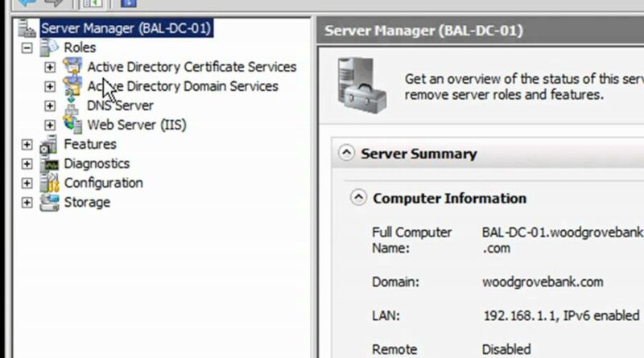Expand the Web Server (IIS) node

[x=50, y=125]
